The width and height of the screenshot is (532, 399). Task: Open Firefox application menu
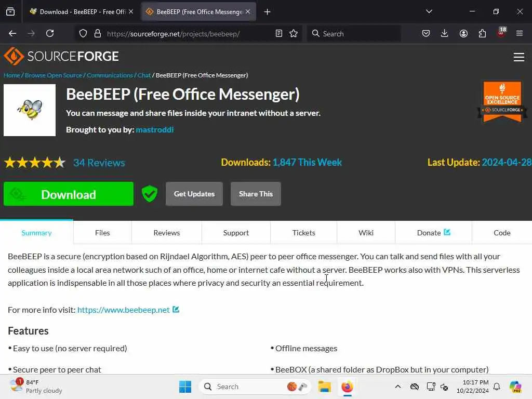click(520, 33)
